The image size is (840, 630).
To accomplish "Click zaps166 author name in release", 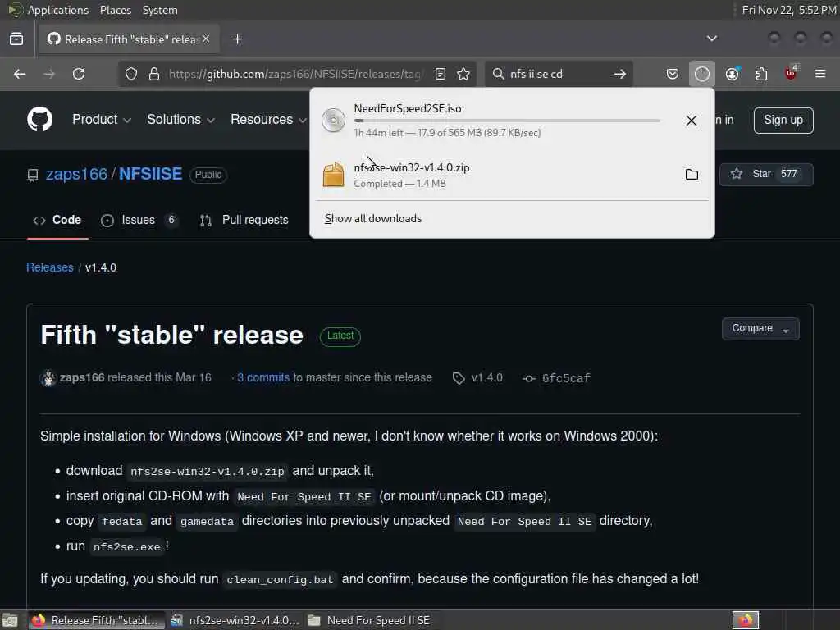I will coord(82,377).
